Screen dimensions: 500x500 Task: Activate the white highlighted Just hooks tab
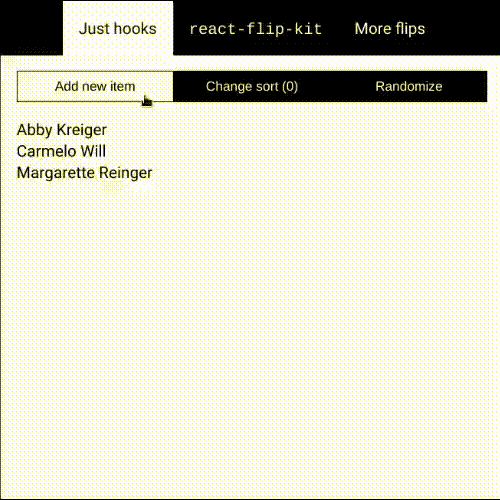(x=118, y=29)
